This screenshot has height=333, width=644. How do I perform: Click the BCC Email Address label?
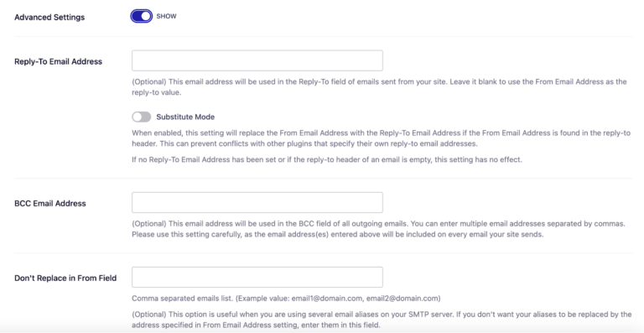pyautogui.click(x=50, y=203)
